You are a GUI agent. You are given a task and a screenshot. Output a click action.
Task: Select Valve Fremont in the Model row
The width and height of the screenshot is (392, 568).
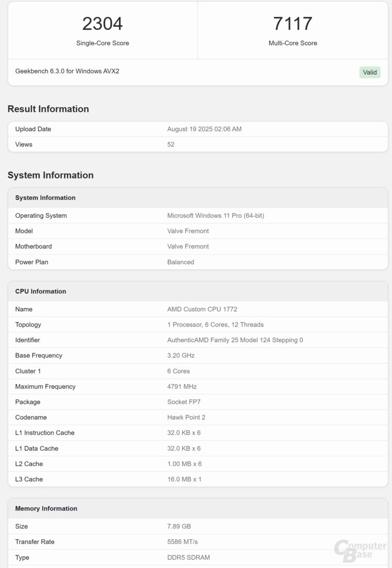point(188,231)
